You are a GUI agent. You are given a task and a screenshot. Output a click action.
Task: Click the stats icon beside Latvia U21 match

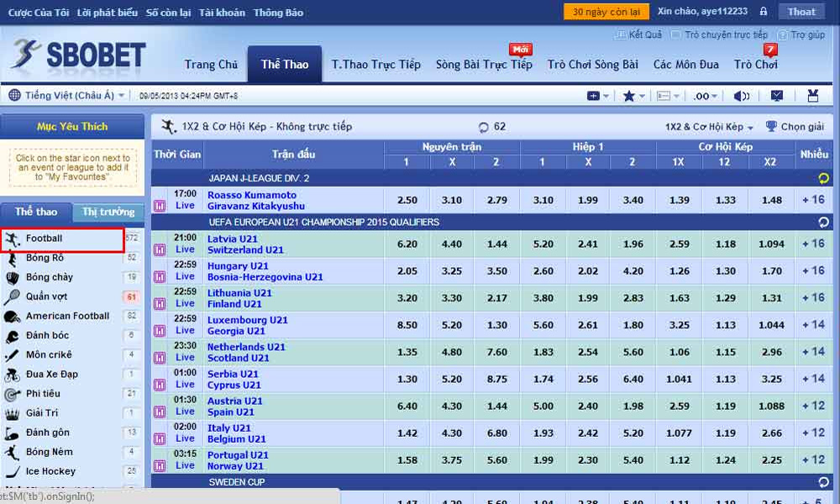click(x=160, y=249)
